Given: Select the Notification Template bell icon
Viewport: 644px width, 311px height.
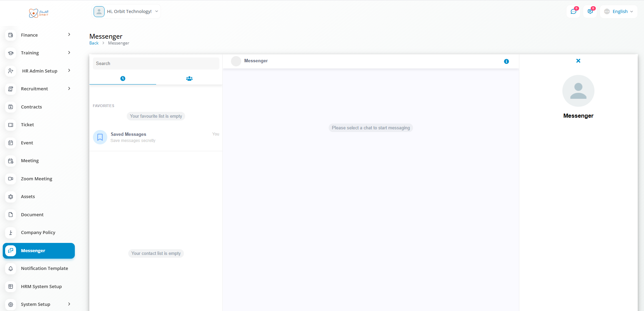Looking at the screenshot, I should [x=11, y=269].
